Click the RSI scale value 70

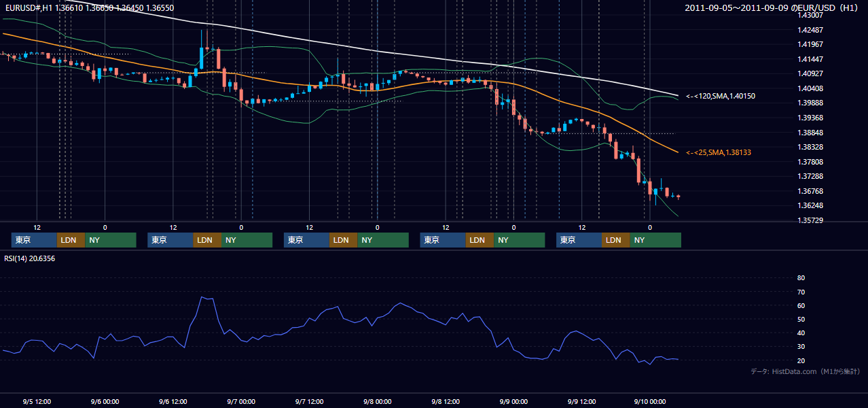click(x=801, y=292)
